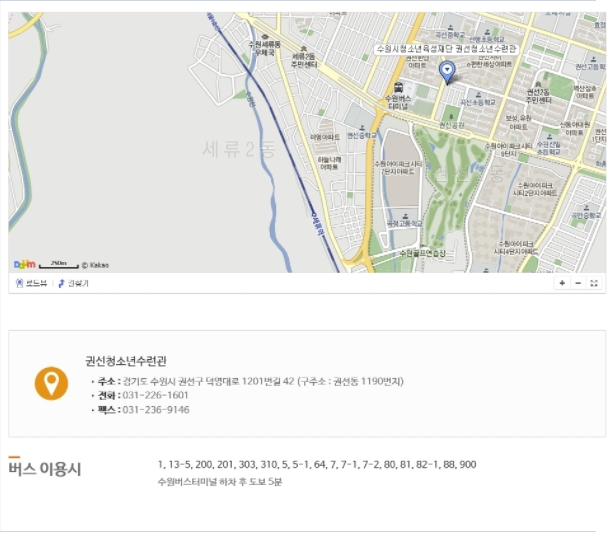The height and width of the screenshot is (538, 612).
Task: Click the 수원골프연습장 label on map
Action: point(421,254)
